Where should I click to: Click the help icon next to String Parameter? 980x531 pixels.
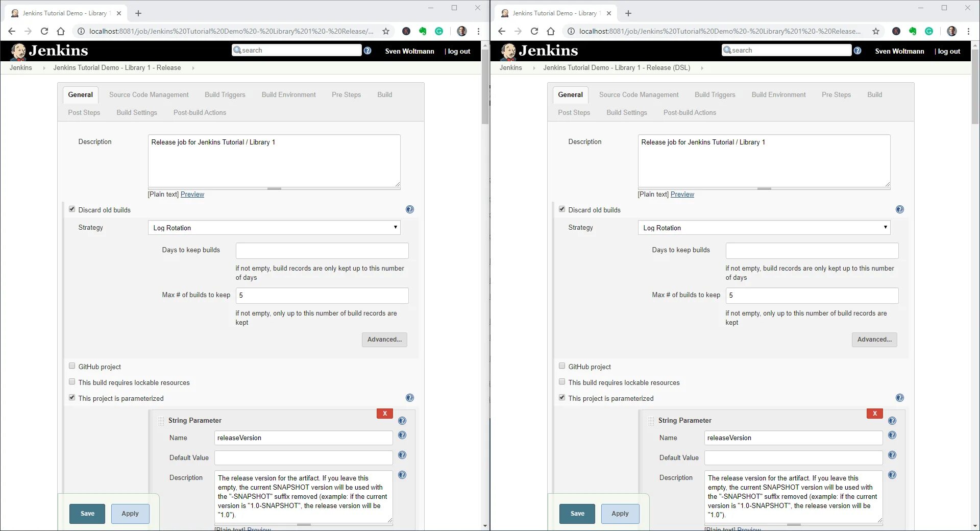point(402,421)
